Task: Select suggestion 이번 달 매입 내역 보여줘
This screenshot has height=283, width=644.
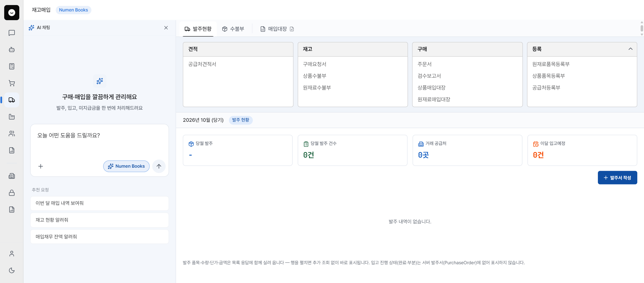Action: pyautogui.click(x=100, y=203)
